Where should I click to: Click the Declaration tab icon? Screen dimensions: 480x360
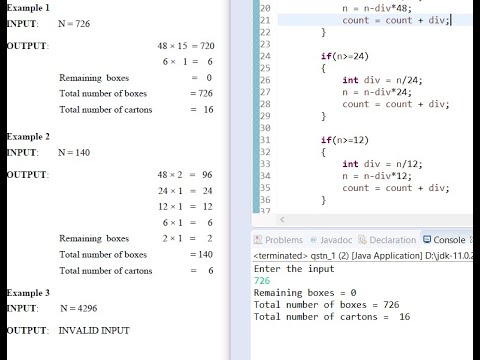point(362,239)
